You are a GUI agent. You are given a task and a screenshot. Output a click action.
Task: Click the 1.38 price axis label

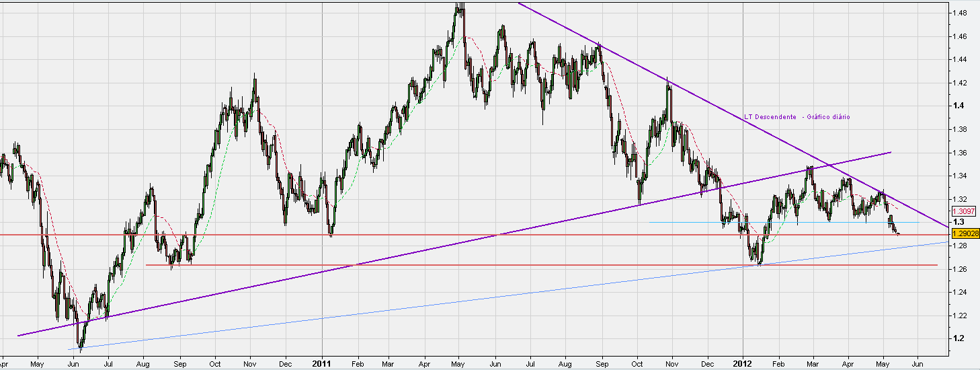tap(959, 129)
